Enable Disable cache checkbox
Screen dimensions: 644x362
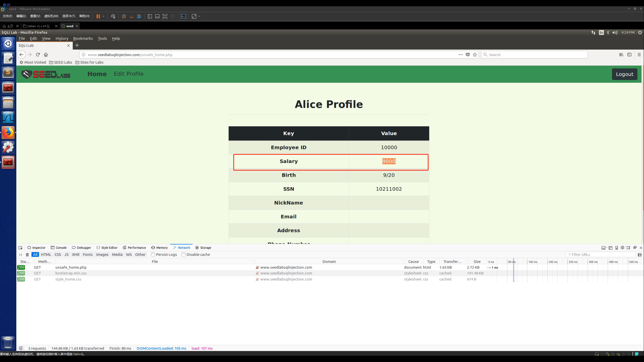tap(183, 254)
